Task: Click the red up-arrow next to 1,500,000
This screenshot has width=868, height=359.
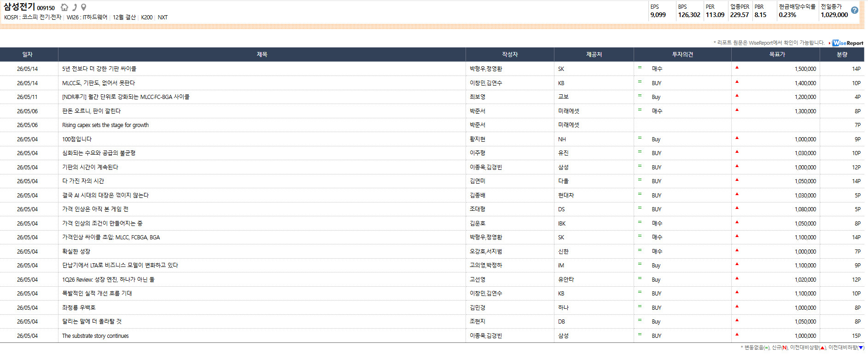Action: tap(737, 67)
